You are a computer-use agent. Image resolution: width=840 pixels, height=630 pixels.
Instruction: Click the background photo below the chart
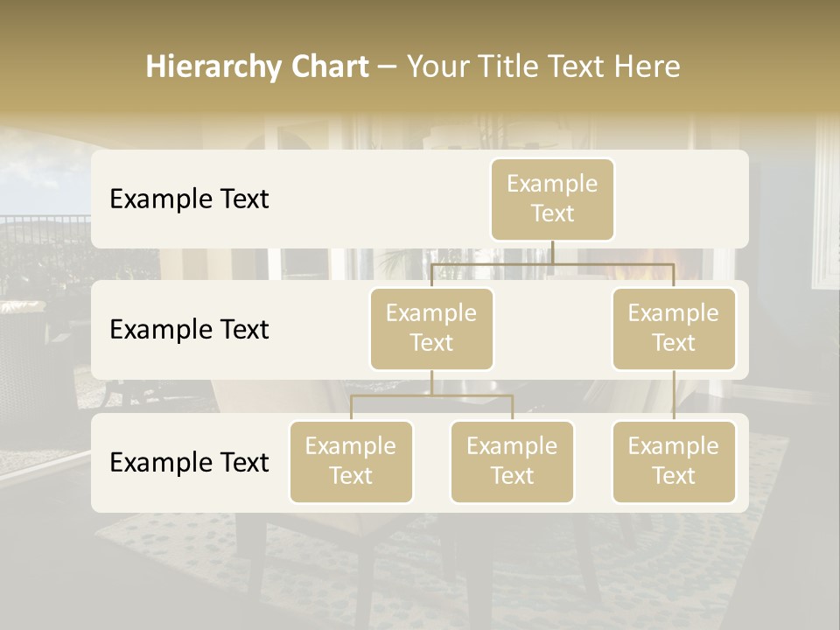pos(420,569)
